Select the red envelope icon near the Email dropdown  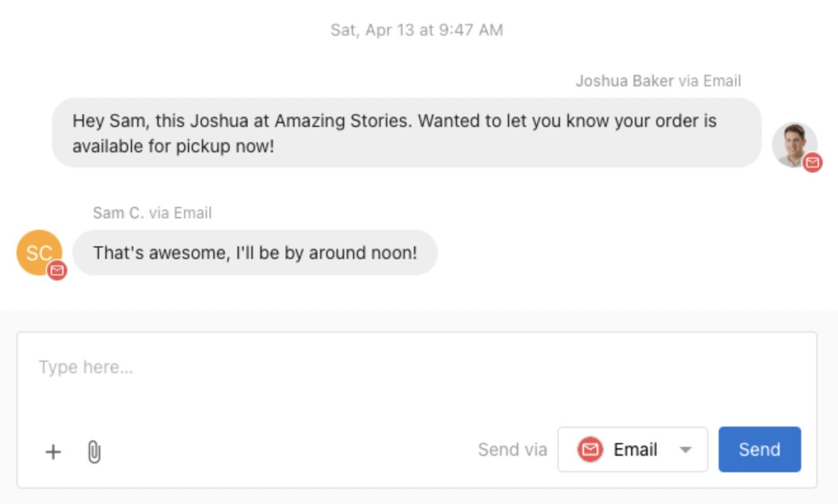point(590,449)
